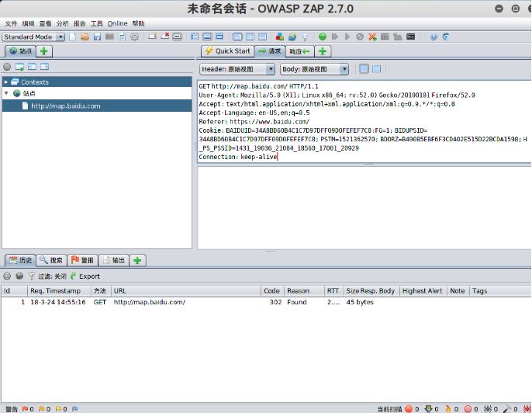Open the 文件 menu
Viewport: 532px width, 413px height.
coord(11,23)
